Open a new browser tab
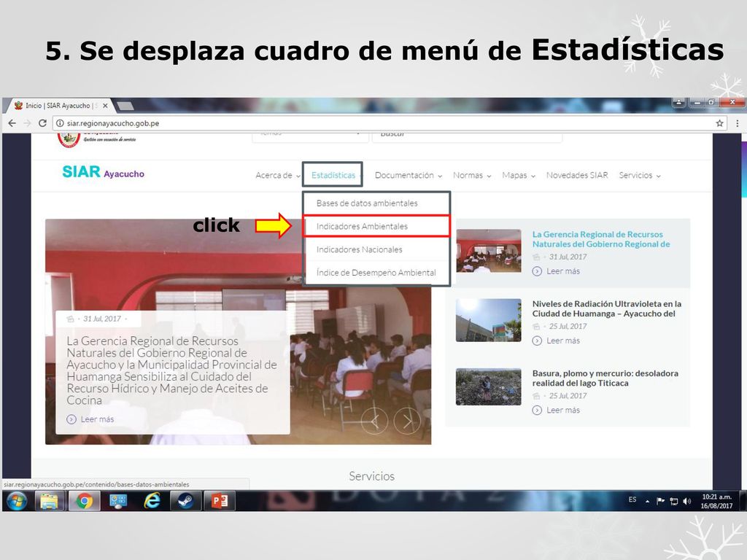This screenshot has height=560, width=747. pos(125,105)
